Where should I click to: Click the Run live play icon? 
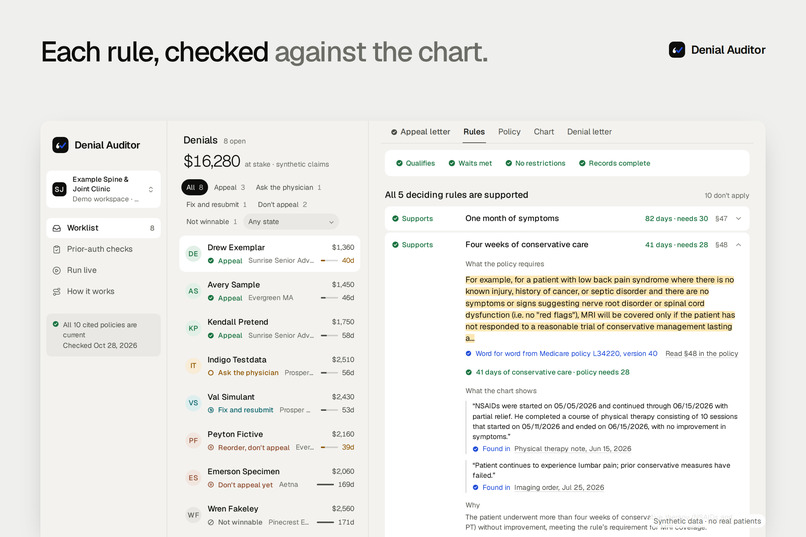[x=57, y=270]
